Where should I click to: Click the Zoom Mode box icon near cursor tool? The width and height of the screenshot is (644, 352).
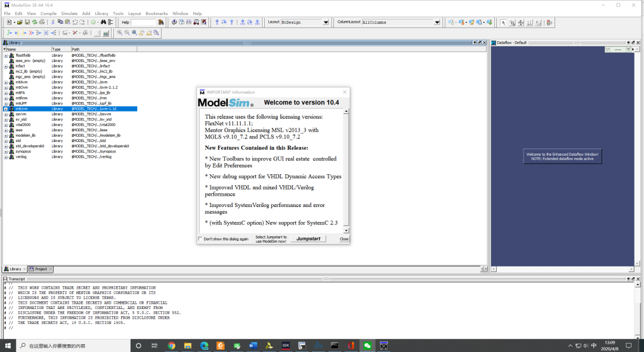(512, 23)
